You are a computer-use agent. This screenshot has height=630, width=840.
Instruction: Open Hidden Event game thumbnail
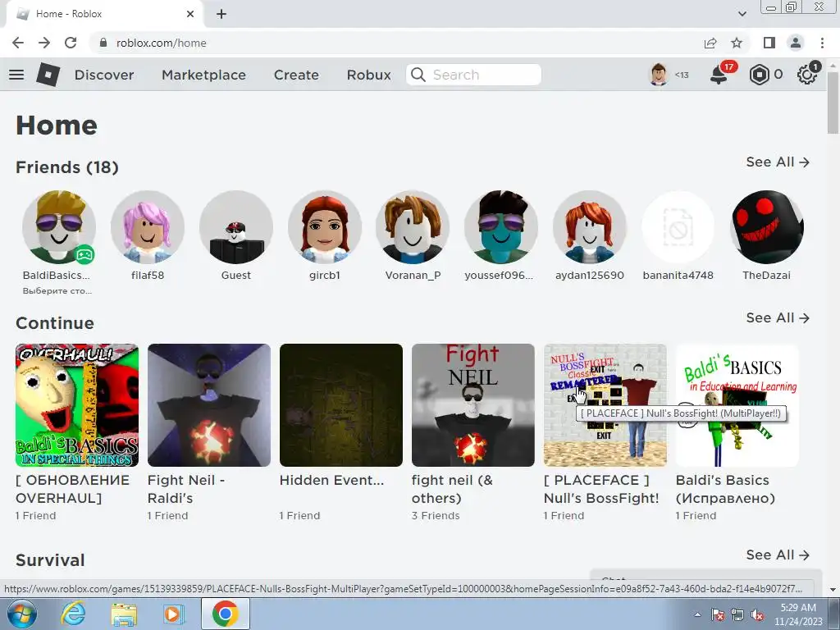point(341,405)
